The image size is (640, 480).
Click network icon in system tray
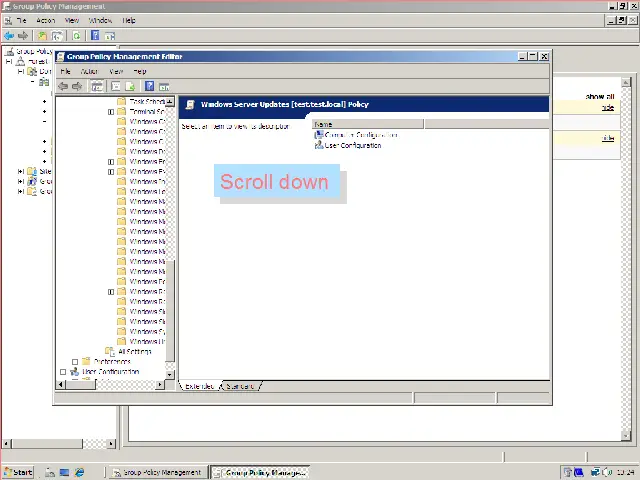click(x=596, y=472)
